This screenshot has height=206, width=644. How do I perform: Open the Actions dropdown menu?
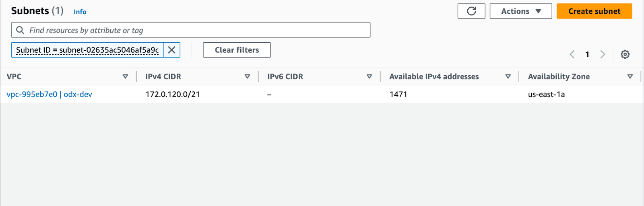521,11
